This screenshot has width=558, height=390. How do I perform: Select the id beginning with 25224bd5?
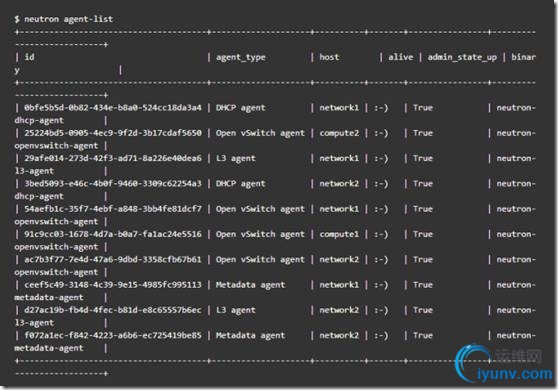click(113, 133)
